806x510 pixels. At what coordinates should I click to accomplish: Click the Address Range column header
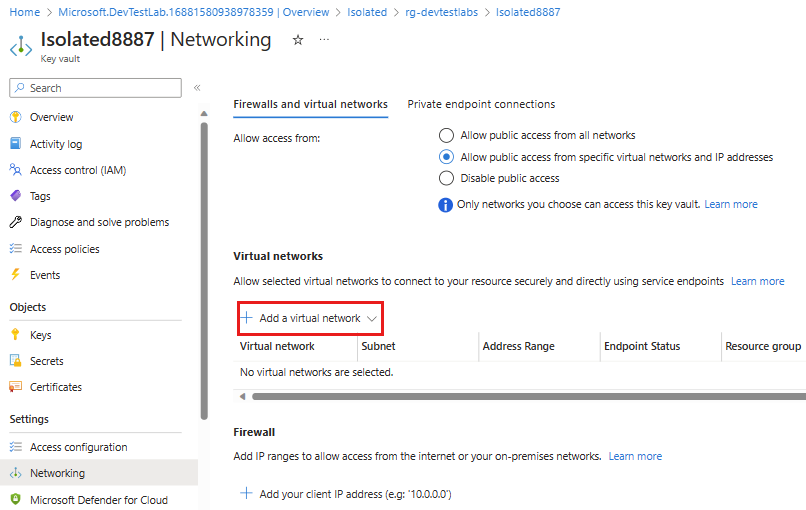click(519, 346)
